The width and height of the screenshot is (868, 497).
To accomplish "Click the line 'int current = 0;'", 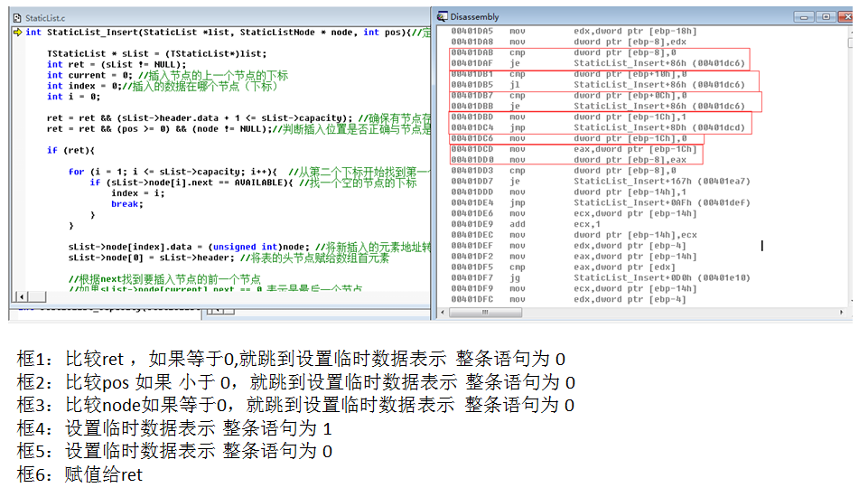I will [x=89, y=75].
